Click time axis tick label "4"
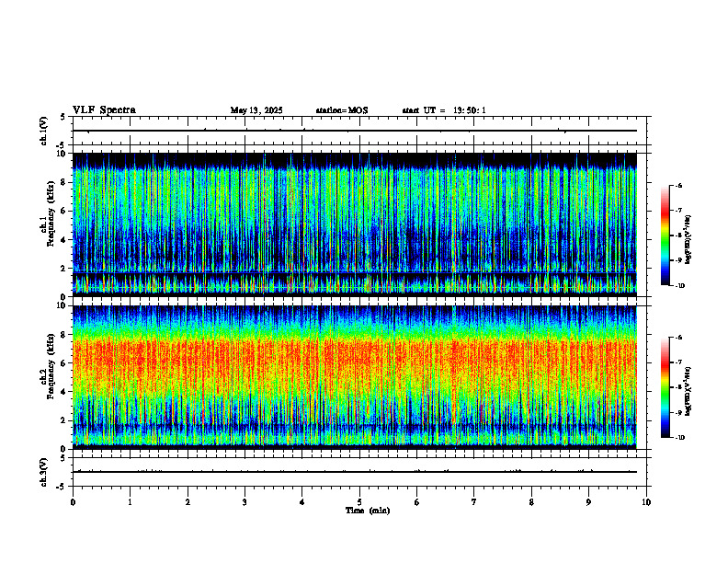728x563 pixels. (302, 502)
